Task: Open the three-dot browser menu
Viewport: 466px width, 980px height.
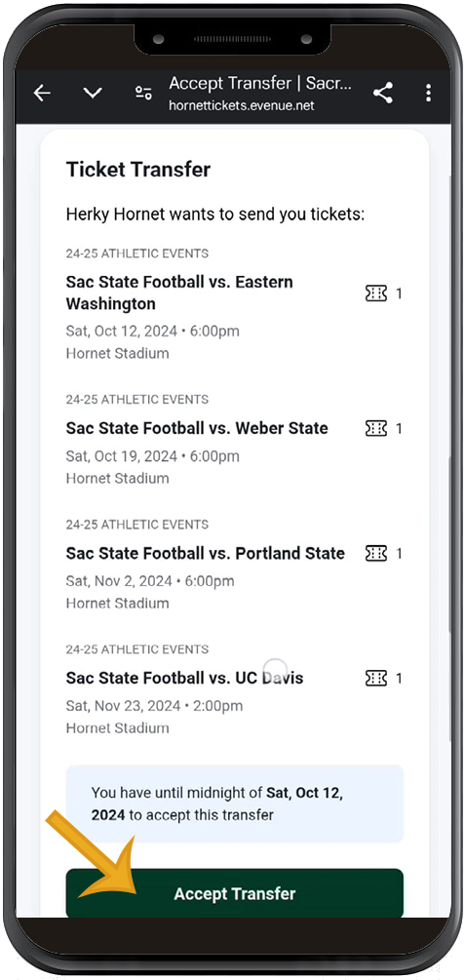Action: 428,94
